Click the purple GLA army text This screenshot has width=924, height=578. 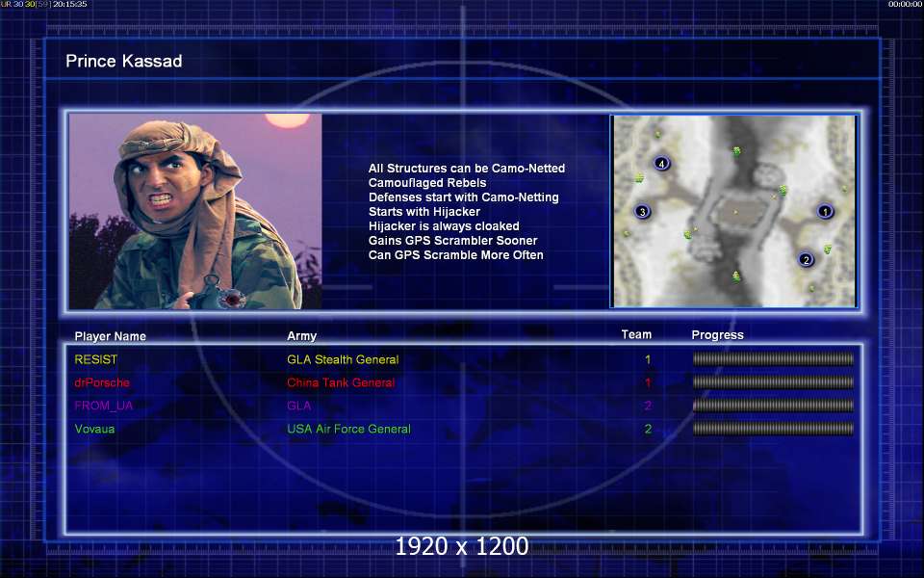coord(298,406)
